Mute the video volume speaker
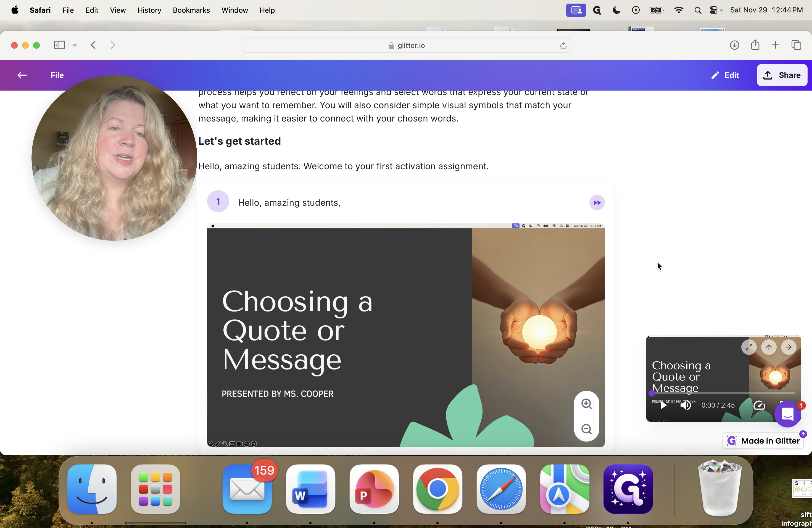 (x=686, y=405)
